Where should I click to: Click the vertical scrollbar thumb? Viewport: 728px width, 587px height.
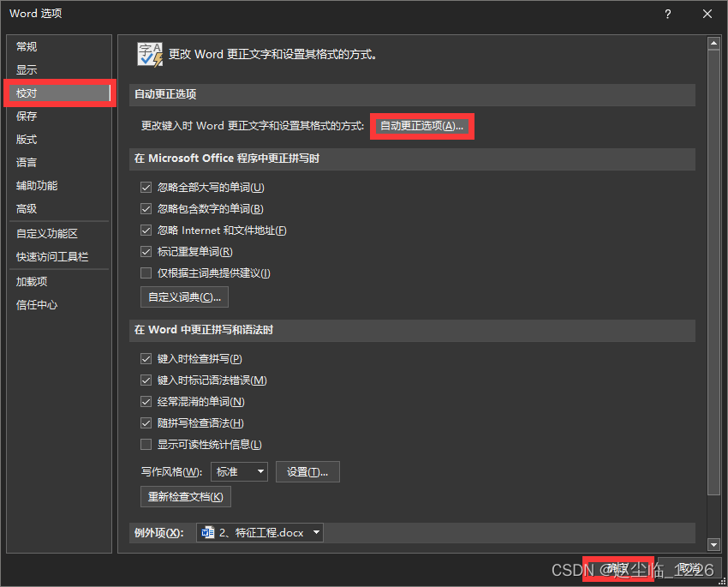(x=713, y=273)
